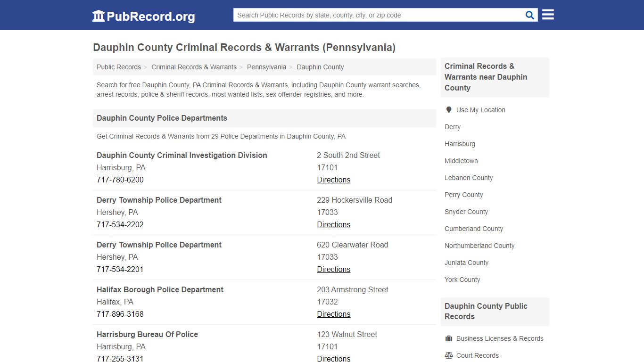Open York County records
This screenshot has height=362, width=644.
(462, 280)
